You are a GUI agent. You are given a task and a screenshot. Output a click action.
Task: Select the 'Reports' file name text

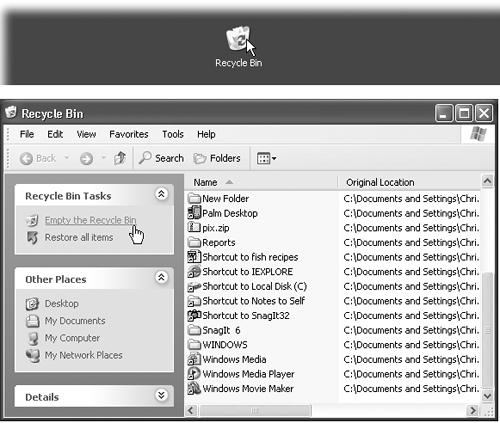tap(219, 243)
